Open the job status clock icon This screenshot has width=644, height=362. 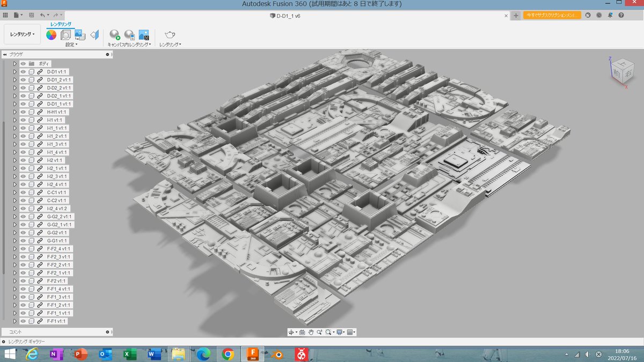tap(599, 15)
